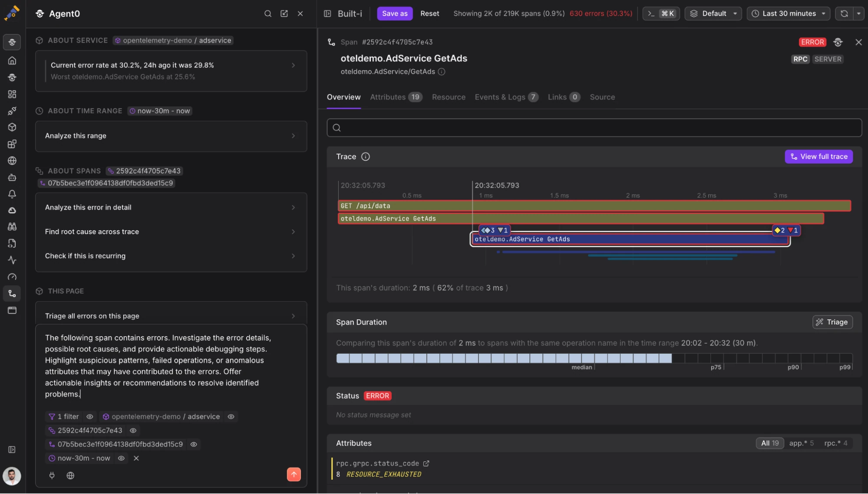The image size is (868, 494).
Task: Expand Check if this is recurring
Action: (x=171, y=256)
